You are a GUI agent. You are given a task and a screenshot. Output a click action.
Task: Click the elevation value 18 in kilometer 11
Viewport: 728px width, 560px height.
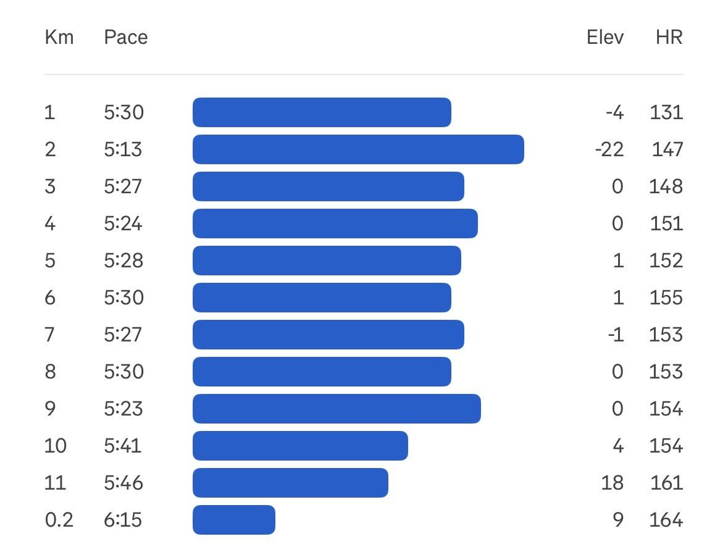[x=613, y=483]
